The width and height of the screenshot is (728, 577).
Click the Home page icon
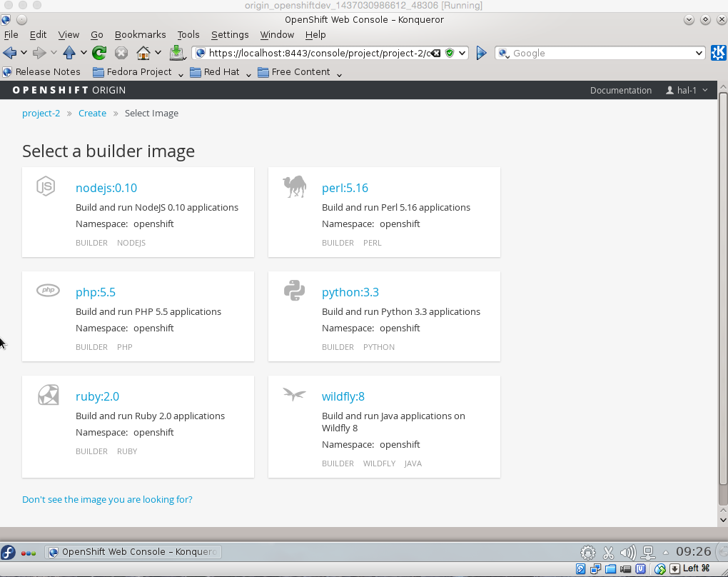click(143, 53)
